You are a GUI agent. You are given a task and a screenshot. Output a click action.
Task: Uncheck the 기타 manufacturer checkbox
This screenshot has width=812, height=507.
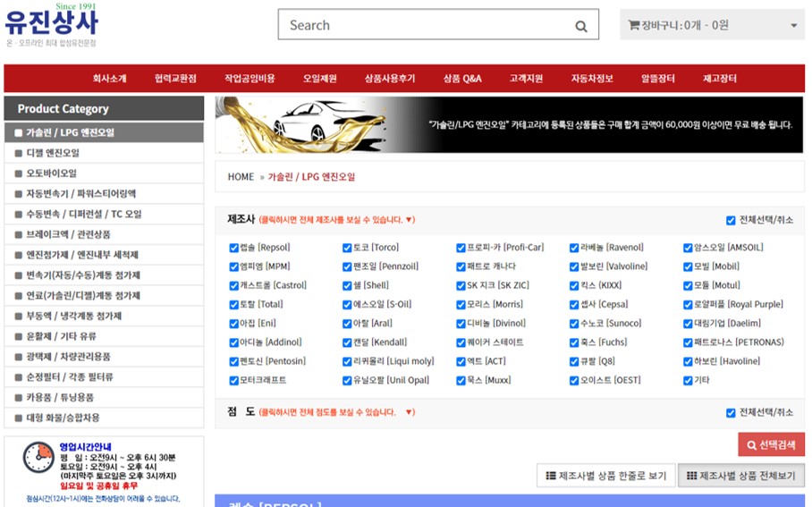pos(688,381)
